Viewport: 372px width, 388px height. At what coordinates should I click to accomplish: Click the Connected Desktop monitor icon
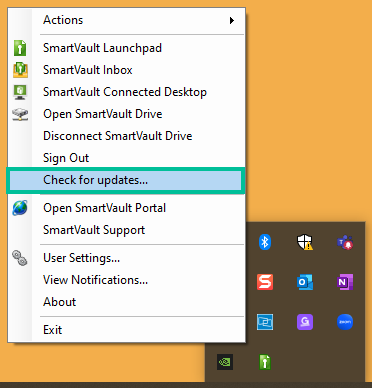[x=20, y=92]
